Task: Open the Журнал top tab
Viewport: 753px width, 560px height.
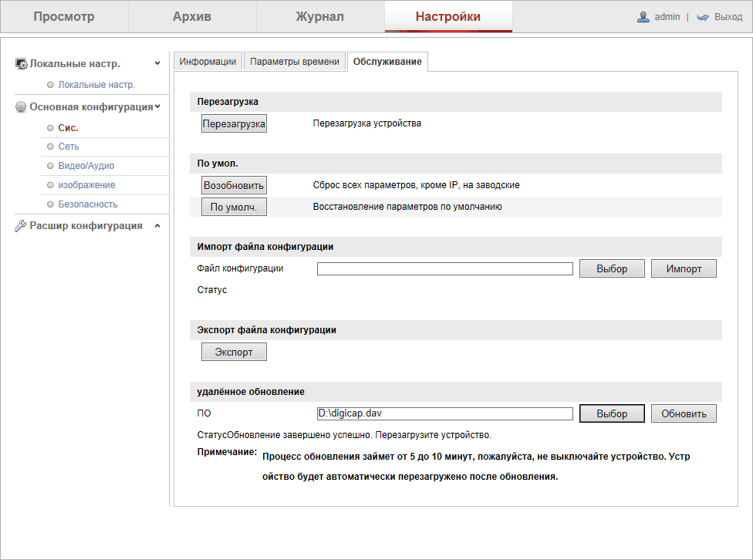Action: tap(320, 16)
